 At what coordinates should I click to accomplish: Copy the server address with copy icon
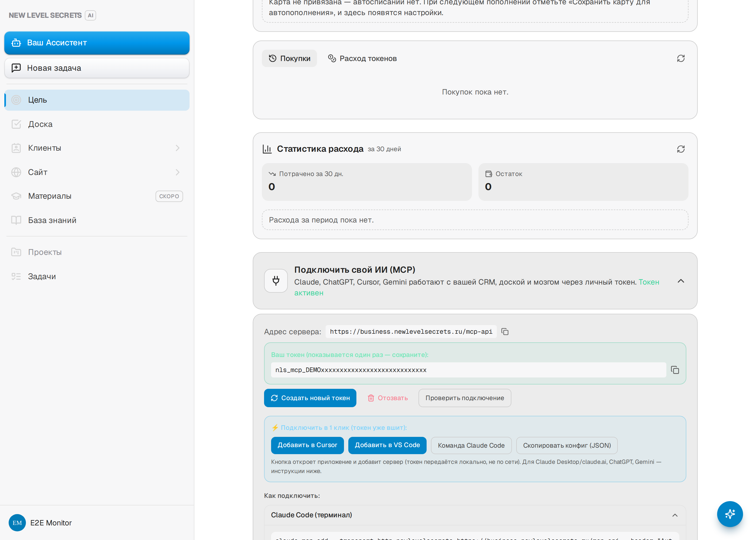pos(505,332)
